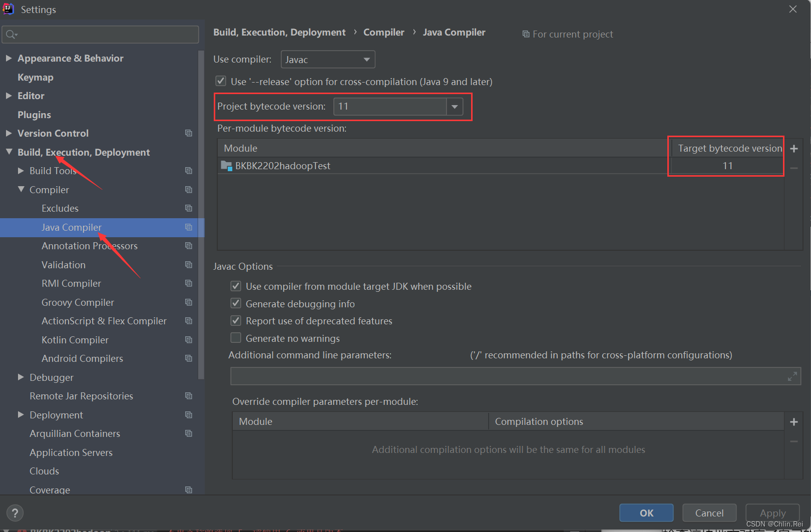Open the Plugins settings page
The height and width of the screenshot is (532, 811).
point(34,115)
